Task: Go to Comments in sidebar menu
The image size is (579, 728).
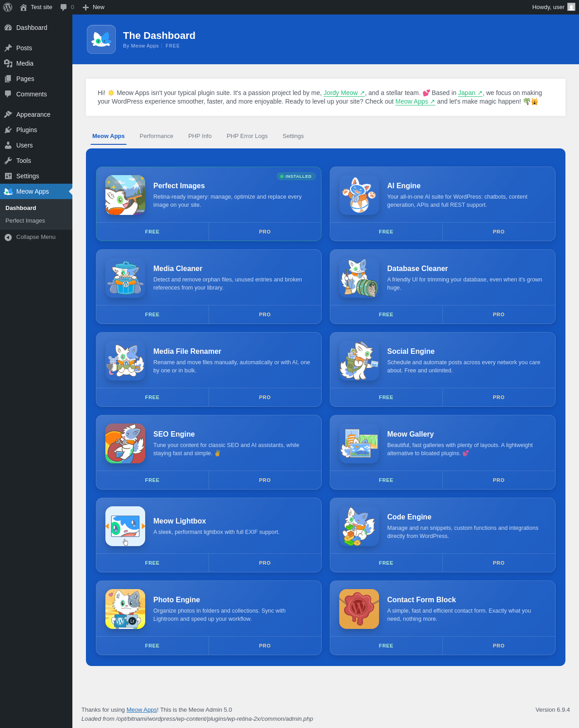Action: (36, 94)
